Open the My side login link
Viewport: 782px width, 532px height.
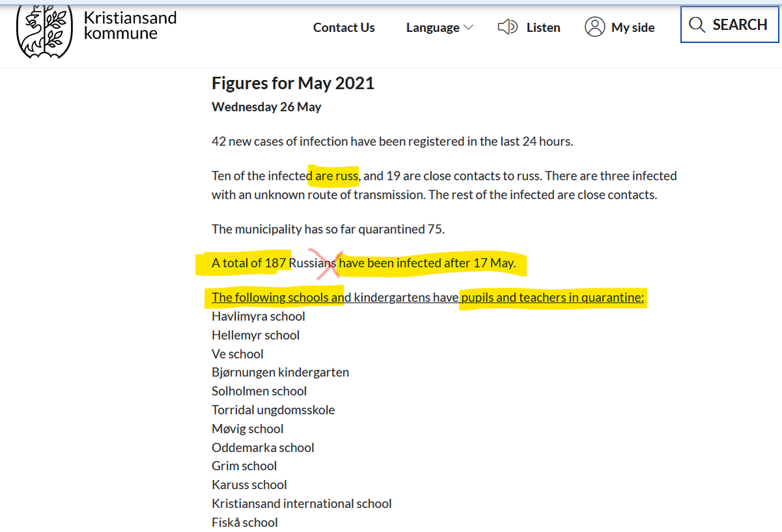pos(620,27)
